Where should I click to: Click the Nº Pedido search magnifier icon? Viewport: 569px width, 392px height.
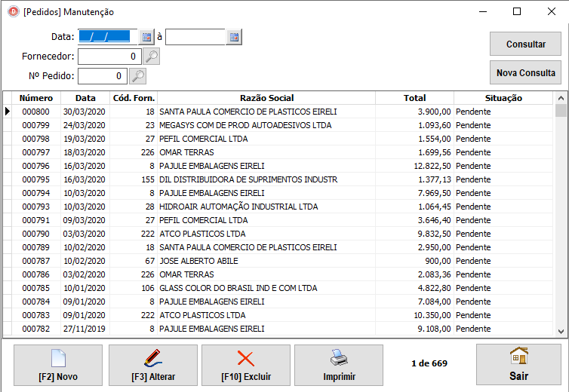click(137, 76)
